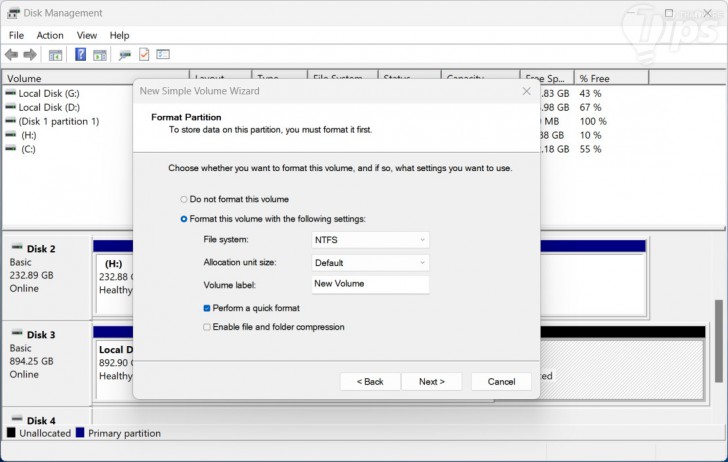Click the Disk 4 label in the disk pane
Screen dimensions: 728x462
pos(41,421)
